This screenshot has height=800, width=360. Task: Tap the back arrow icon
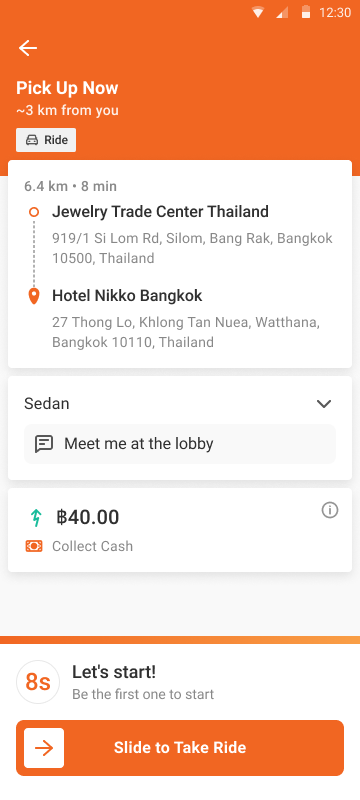[28, 48]
